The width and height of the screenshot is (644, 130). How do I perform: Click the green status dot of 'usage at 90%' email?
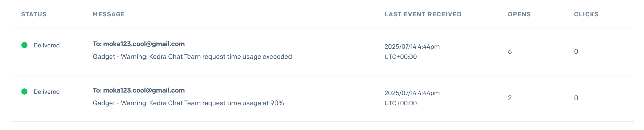[24, 92]
